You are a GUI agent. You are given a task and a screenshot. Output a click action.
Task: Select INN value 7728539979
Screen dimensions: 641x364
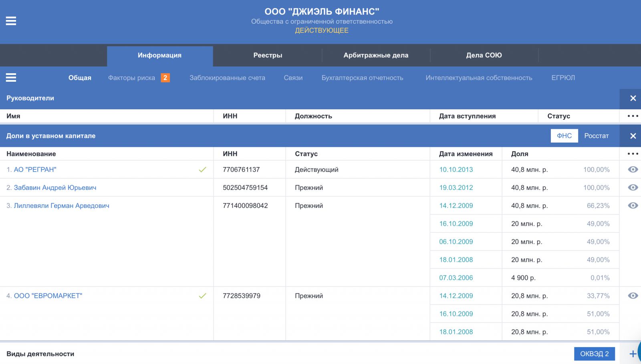point(242,296)
